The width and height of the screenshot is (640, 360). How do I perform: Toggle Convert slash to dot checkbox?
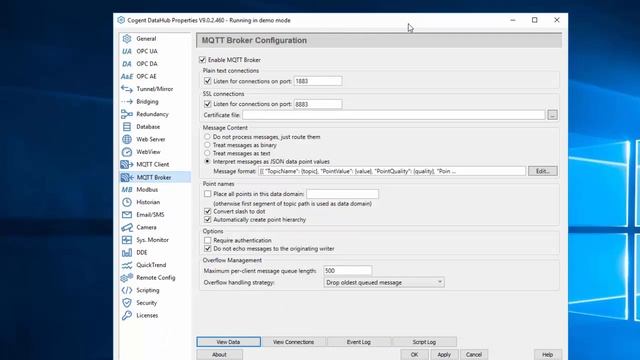tap(207, 211)
